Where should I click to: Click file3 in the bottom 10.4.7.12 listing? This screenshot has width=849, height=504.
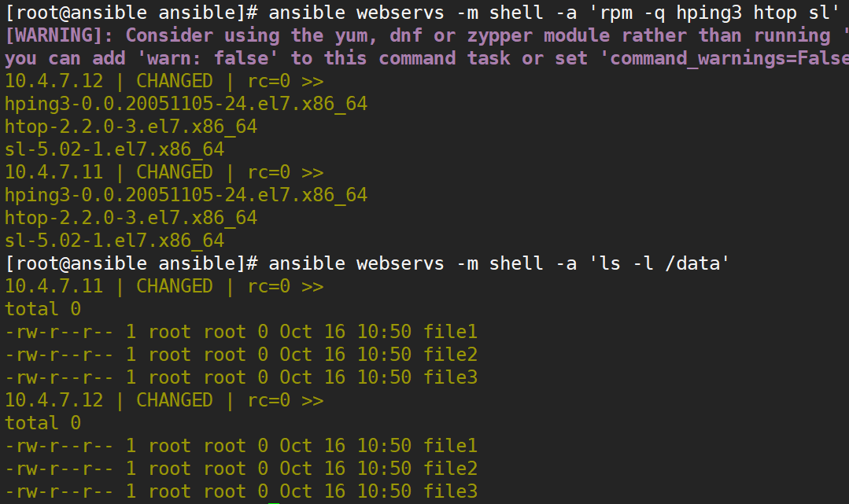(450, 491)
